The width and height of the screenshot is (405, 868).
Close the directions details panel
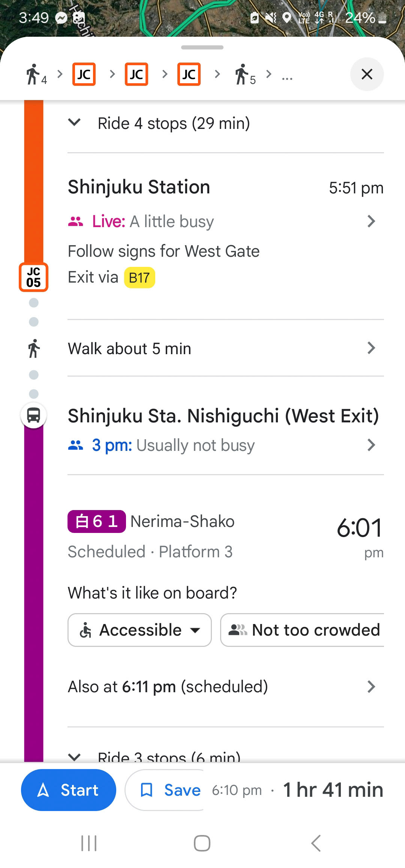click(367, 74)
